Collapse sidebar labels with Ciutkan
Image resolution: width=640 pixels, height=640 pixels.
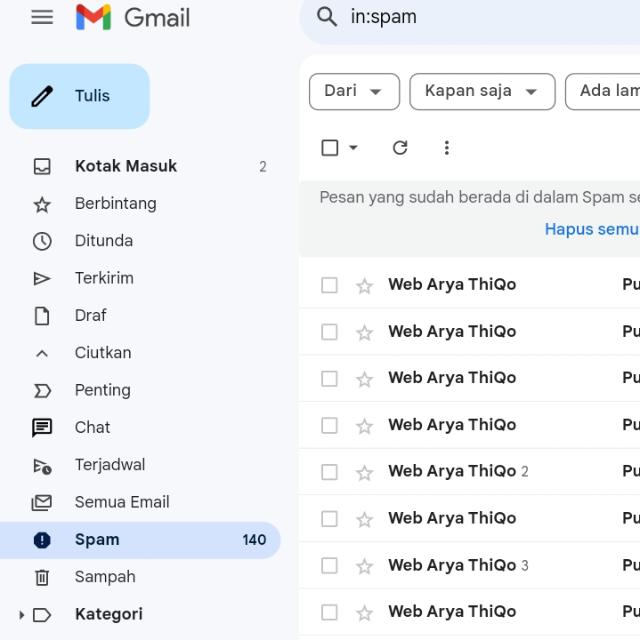point(102,353)
